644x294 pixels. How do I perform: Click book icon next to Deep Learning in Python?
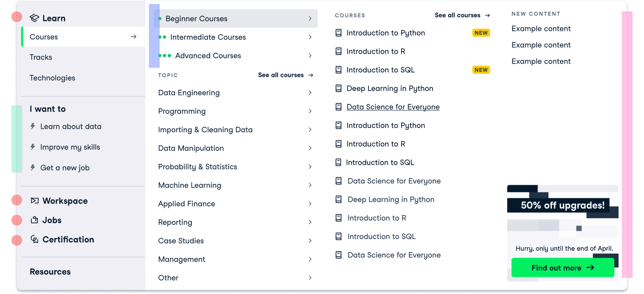pos(339,89)
